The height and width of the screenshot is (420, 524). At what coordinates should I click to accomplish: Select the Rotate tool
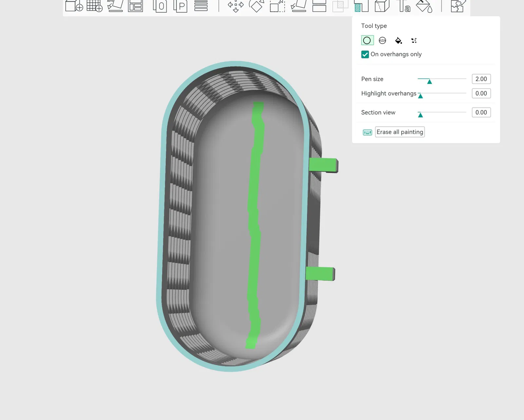click(256, 6)
